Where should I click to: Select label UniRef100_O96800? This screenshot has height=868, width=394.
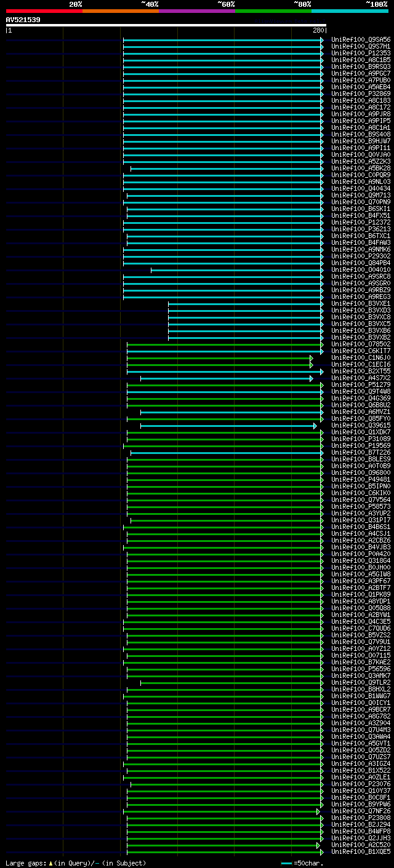pyautogui.click(x=361, y=472)
